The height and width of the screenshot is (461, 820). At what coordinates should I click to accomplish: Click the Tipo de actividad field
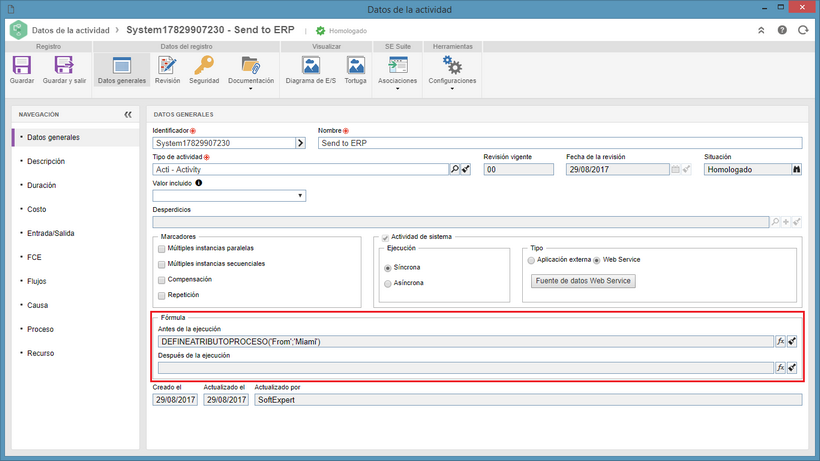coord(301,169)
